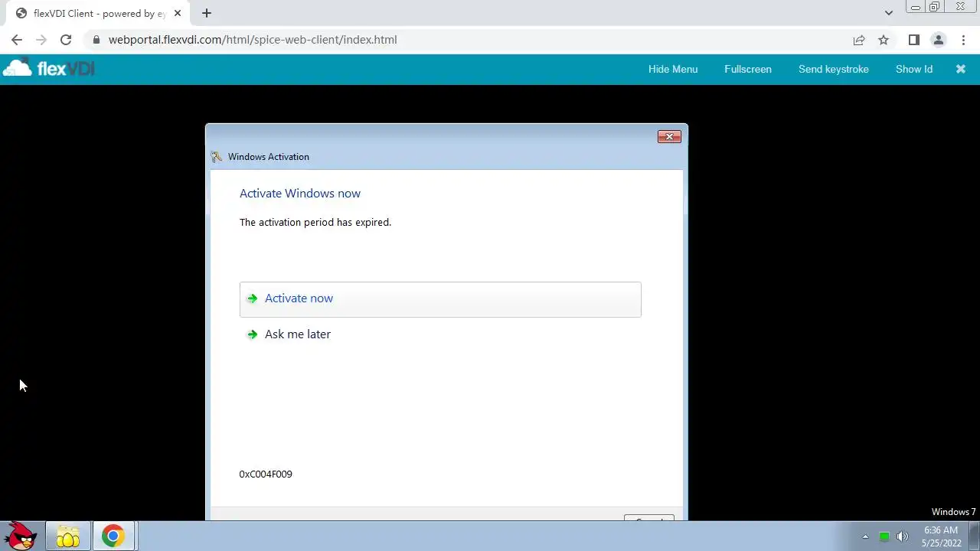Close the Windows Activation dialog
The height and width of the screenshot is (551, 980).
(x=669, y=136)
